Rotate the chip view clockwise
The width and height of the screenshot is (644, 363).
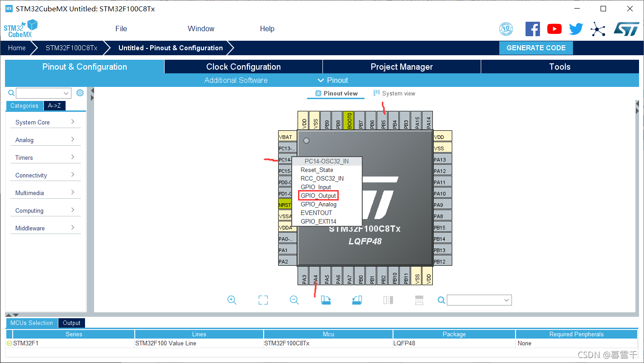[326, 300]
